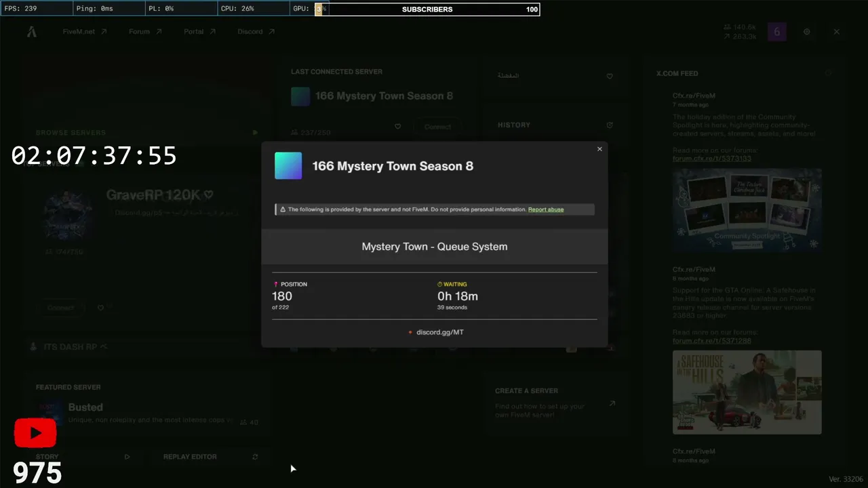Click the heart icon in the favorites panel

click(x=610, y=76)
